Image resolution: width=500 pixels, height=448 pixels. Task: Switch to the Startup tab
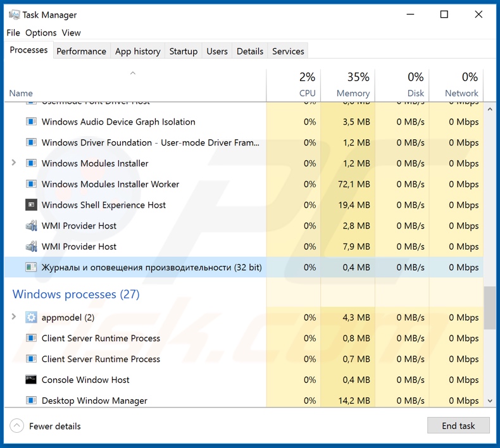[x=184, y=51]
